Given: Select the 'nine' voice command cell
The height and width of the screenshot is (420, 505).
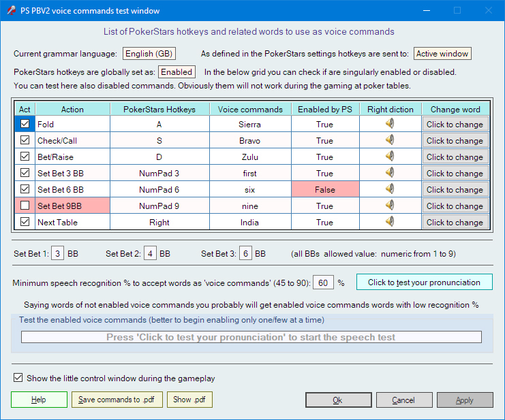Looking at the screenshot, I should (x=250, y=206).
